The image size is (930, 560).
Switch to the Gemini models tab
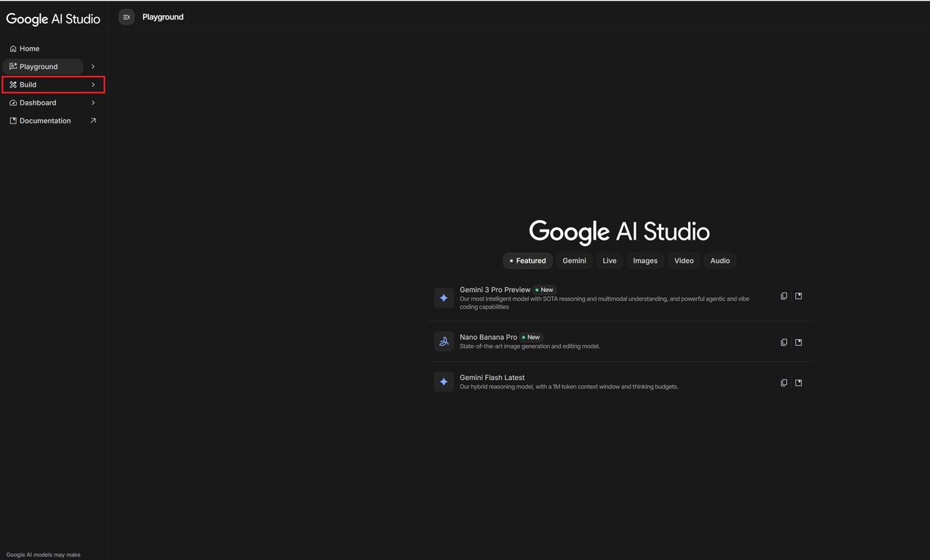pyautogui.click(x=574, y=261)
